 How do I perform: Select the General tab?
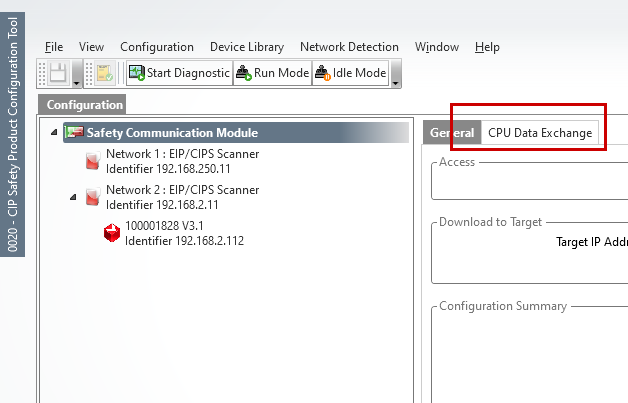tap(452, 133)
